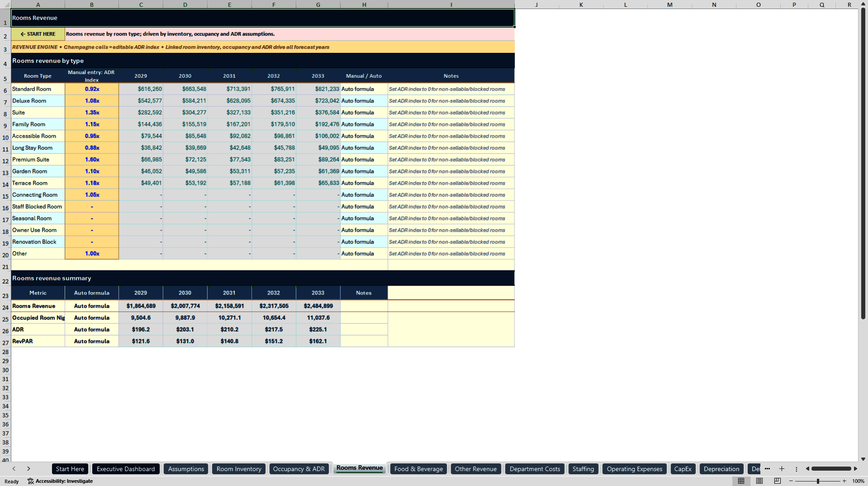Open the Executive Dashboard sheet tab

[126, 469]
